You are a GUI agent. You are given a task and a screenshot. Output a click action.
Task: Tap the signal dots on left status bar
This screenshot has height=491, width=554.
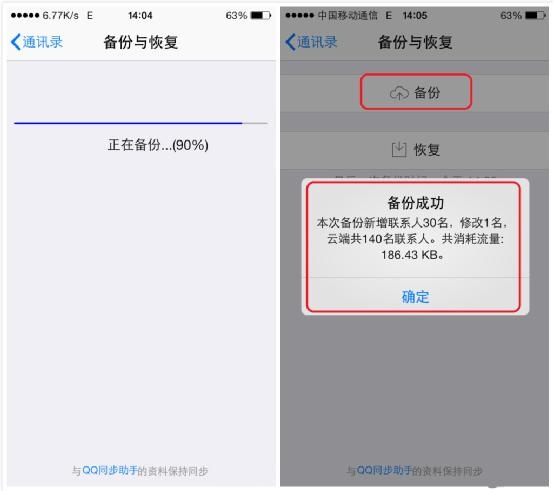point(25,16)
